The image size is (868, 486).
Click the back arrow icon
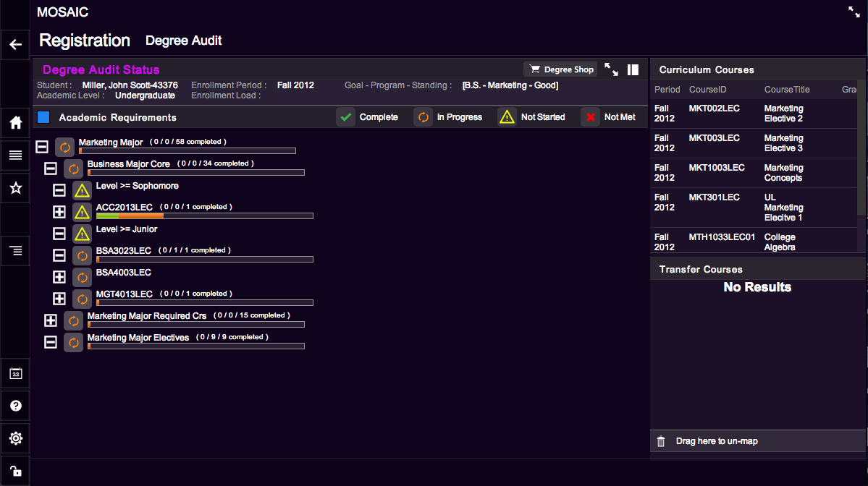point(15,45)
